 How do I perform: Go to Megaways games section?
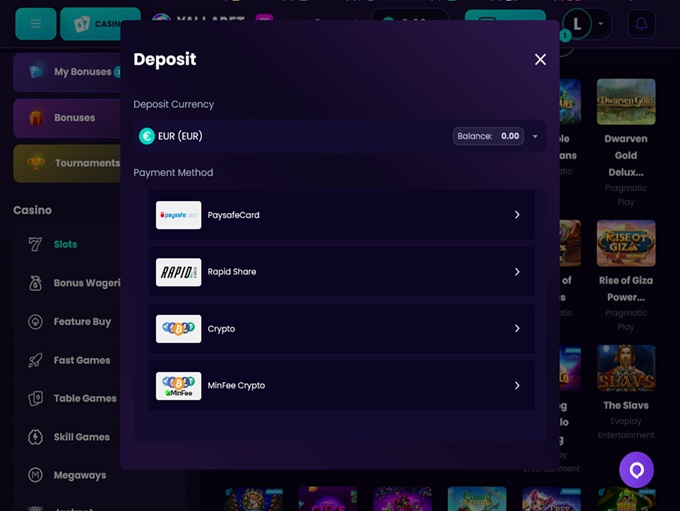pos(79,475)
